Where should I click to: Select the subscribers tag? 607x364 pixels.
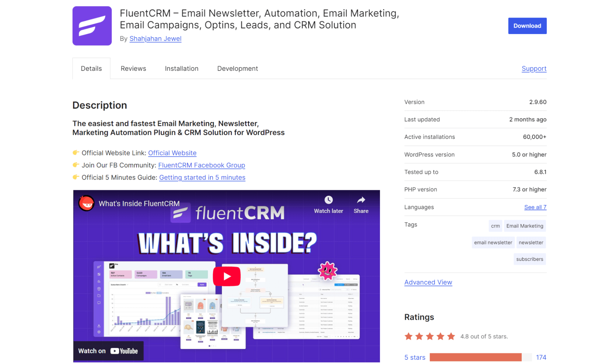530,259
